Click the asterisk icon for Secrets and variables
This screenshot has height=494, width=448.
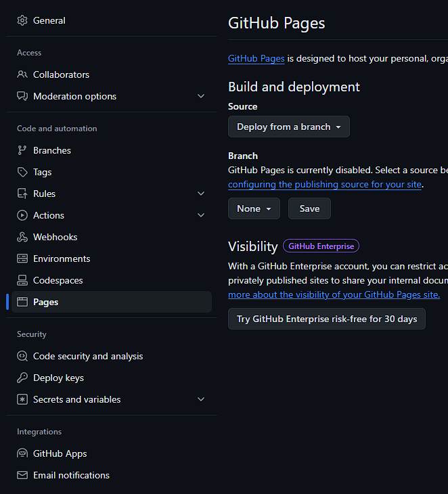tap(22, 399)
